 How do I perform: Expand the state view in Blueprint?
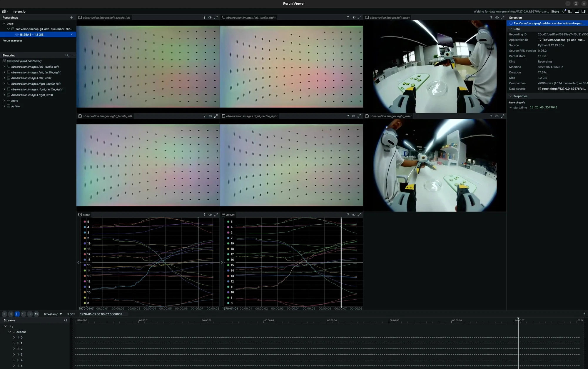pos(4,101)
